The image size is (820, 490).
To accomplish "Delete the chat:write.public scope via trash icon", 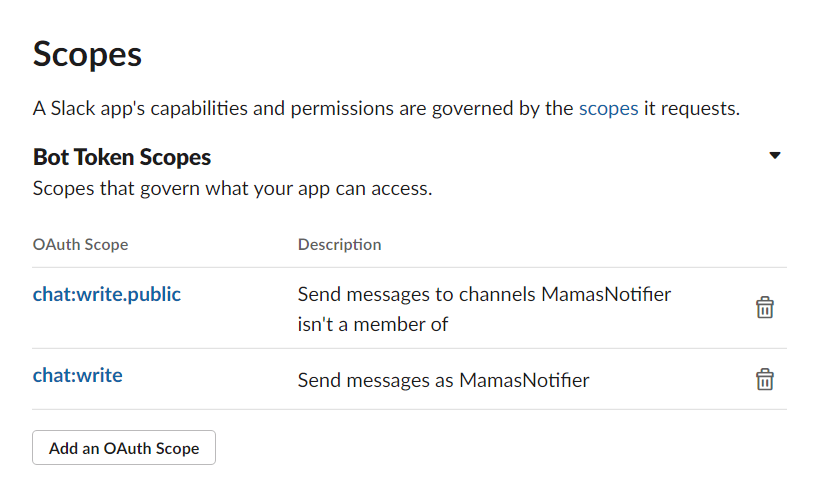I will [764, 307].
